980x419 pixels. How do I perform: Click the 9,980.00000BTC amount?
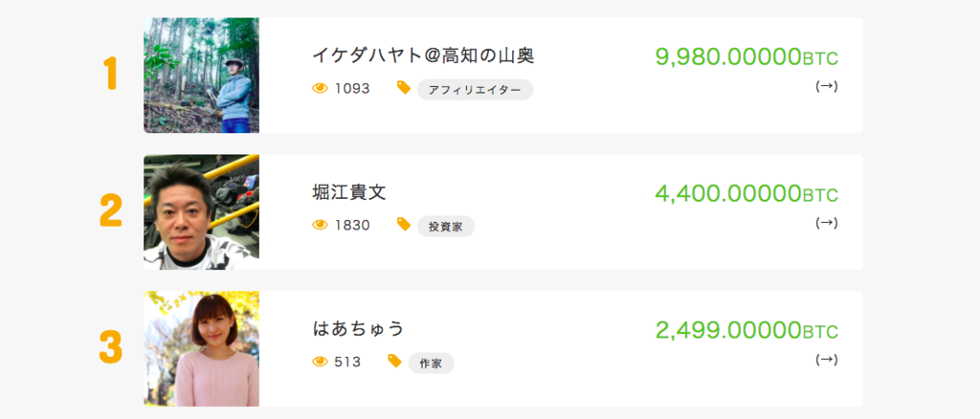click(x=746, y=56)
